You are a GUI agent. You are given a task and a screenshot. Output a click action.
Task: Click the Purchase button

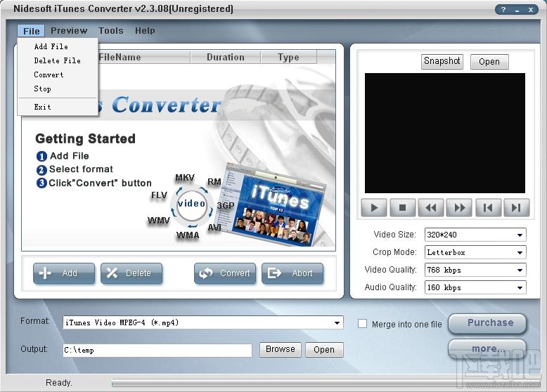pos(487,323)
